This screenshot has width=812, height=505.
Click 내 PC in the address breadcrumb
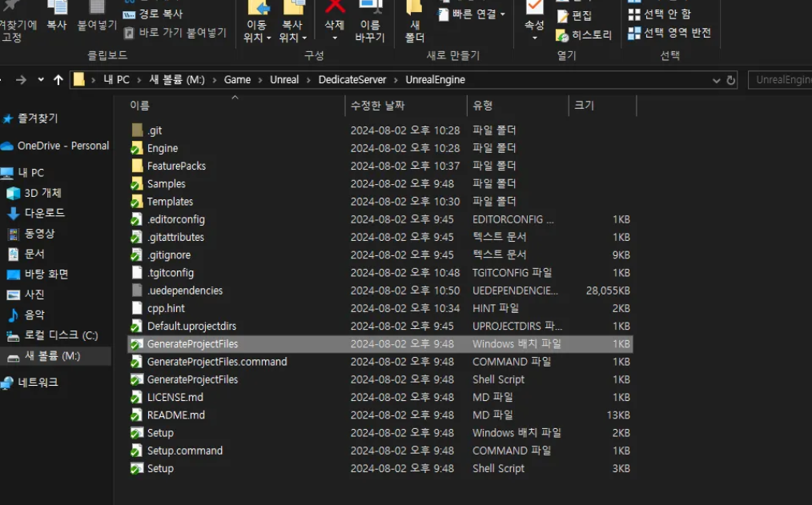tap(116, 80)
